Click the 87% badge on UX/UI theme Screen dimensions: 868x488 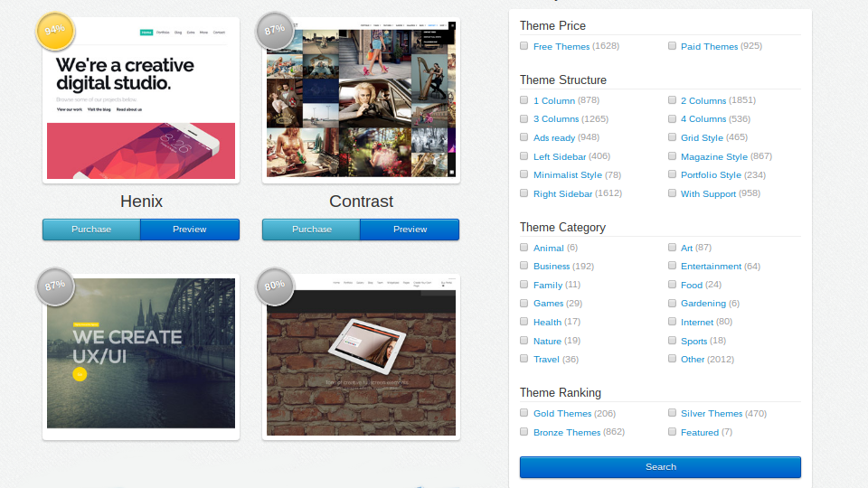(55, 286)
